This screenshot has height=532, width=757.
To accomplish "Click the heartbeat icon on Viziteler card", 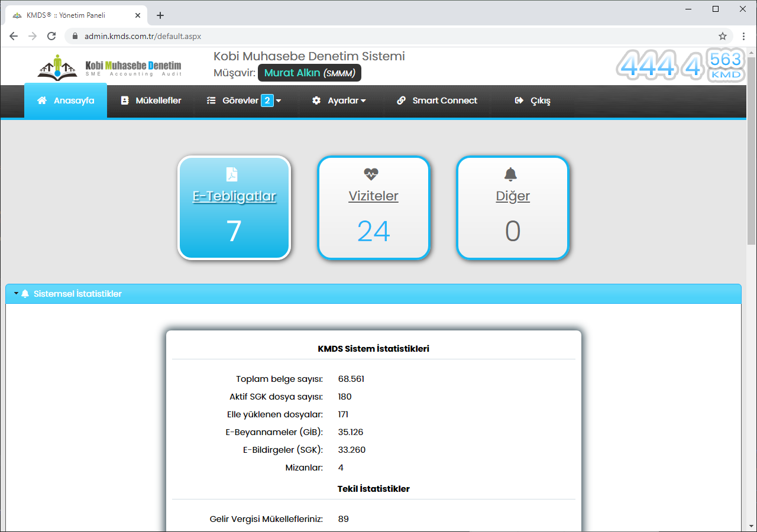I will pos(371,174).
